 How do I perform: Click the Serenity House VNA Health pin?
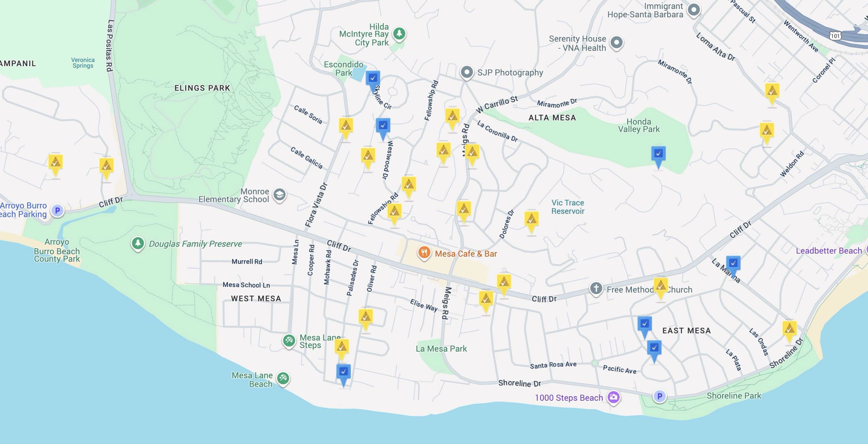coord(617,42)
